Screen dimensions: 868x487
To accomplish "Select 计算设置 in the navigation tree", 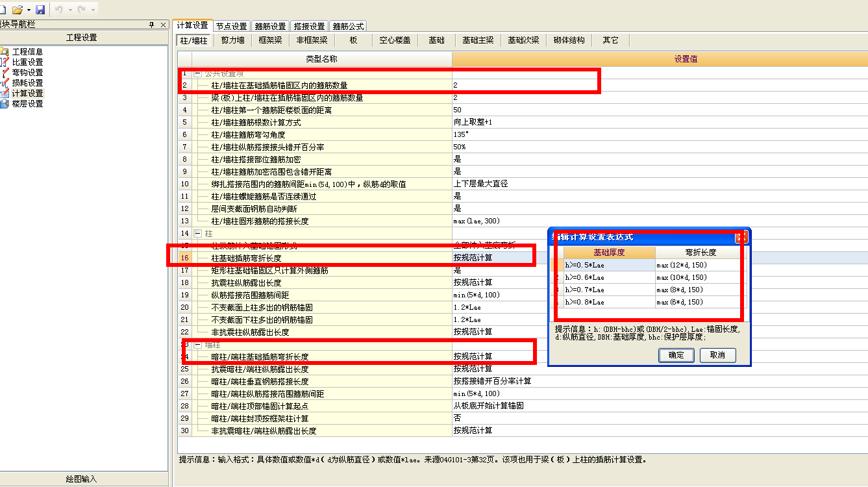I will [x=27, y=93].
